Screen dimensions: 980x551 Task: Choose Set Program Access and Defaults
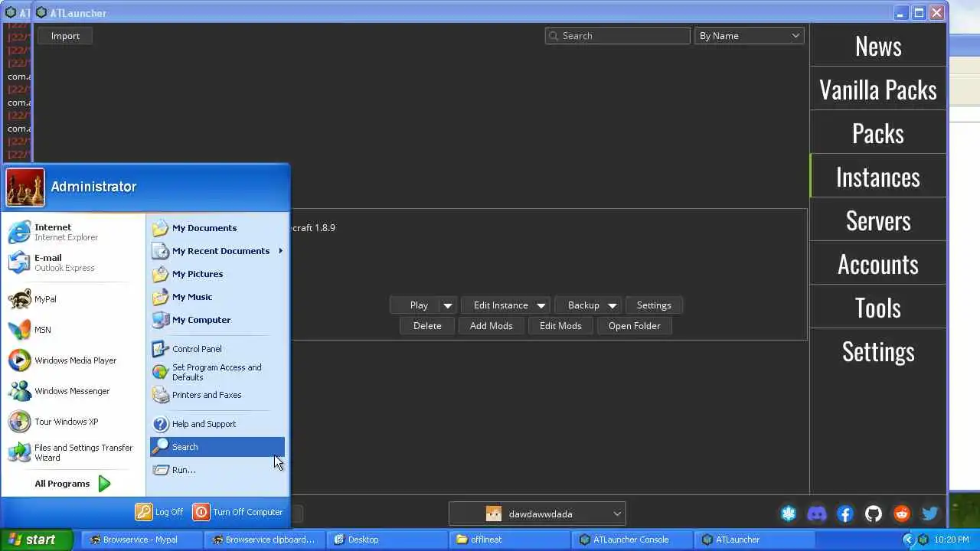pos(217,372)
